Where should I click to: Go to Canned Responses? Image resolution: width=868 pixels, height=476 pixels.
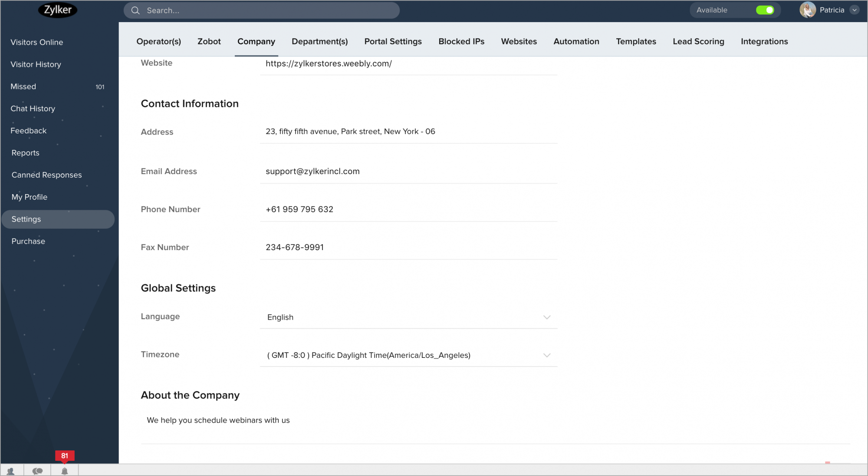tap(46, 175)
